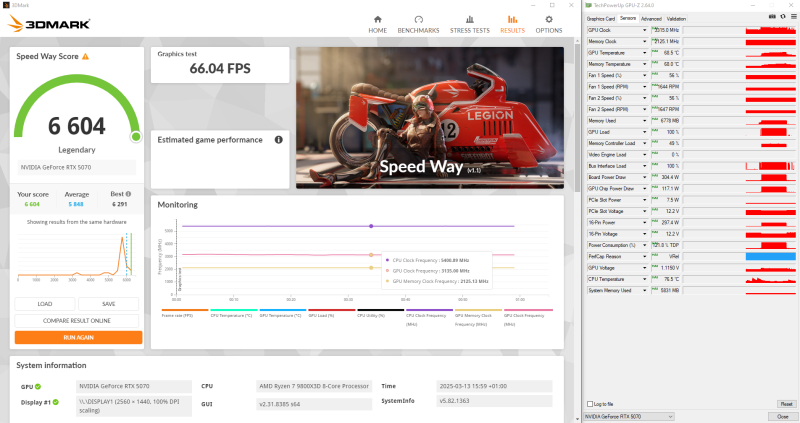Switch to Graphics Card tab in GPU-Z
The width and height of the screenshot is (800, 423).
[601, 19]
